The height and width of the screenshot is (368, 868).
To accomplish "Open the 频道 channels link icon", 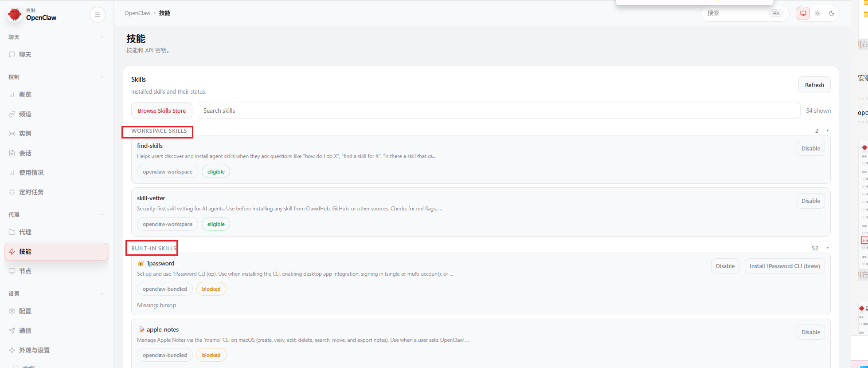I will coord(12,114).
